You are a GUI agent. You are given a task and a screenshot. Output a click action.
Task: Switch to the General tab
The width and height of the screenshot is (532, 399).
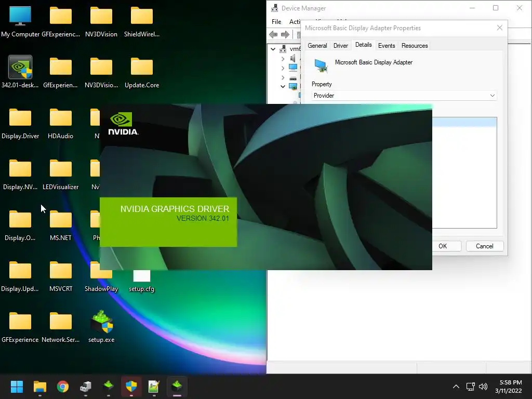(x=317, y=46)
